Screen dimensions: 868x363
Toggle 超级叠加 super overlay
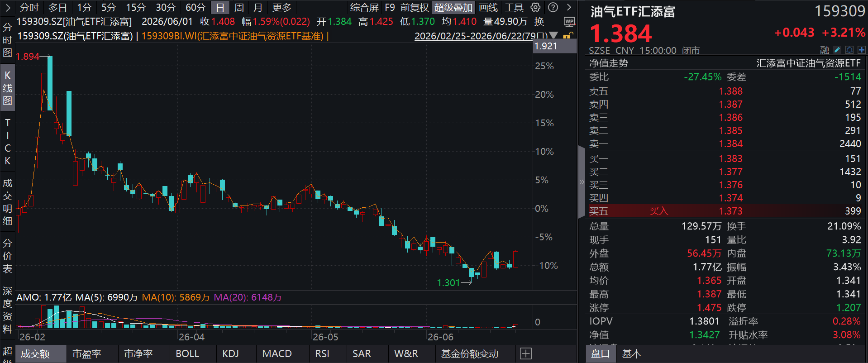point(453,7)
